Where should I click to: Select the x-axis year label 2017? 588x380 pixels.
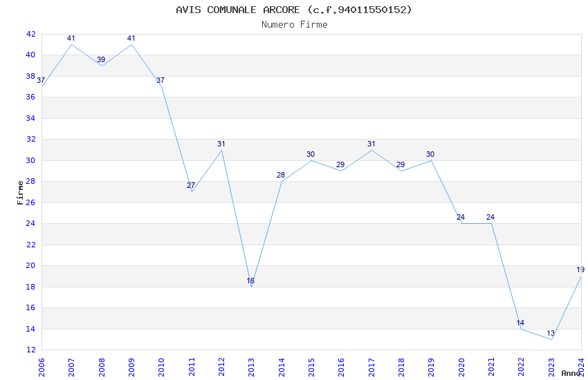(x=371, y=368)
